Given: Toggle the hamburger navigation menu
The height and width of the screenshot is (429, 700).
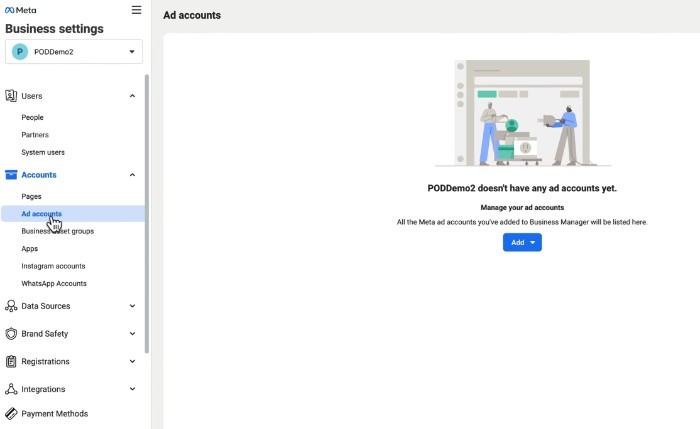Looking at the screenshot, I should (x=136, y=10).
